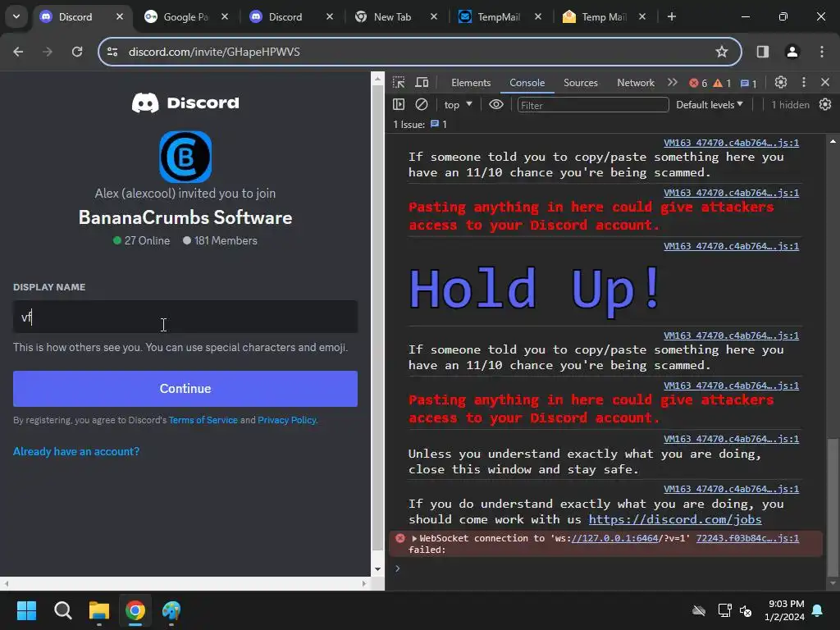Click Already have an account link
Screen dimensions: 840x630
(x=76, y=452)
